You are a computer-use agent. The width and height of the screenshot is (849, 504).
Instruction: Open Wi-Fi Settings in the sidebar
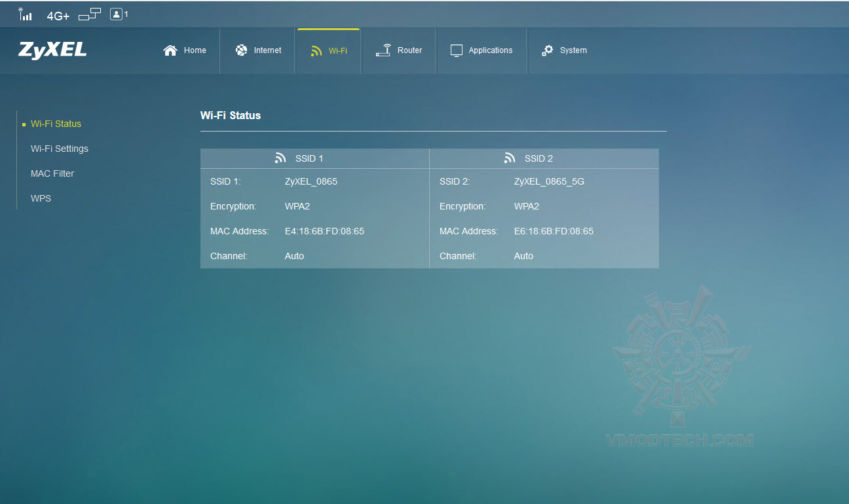60,149
